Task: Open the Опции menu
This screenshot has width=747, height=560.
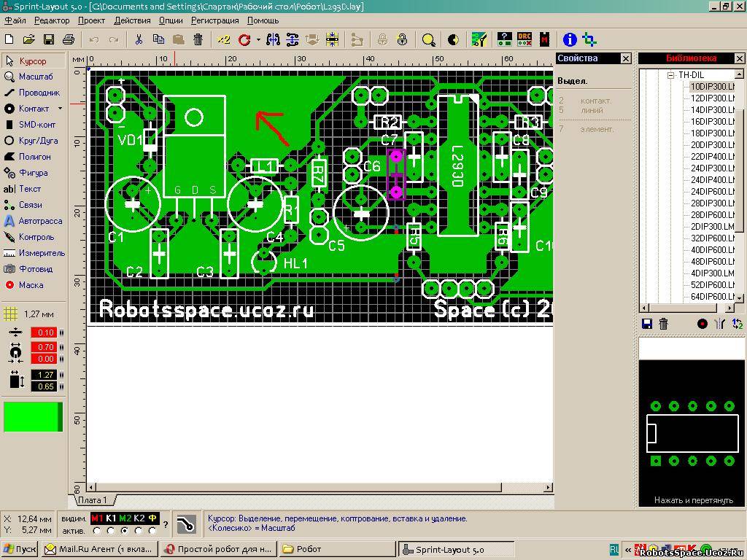Action: [x=171, y=20]
